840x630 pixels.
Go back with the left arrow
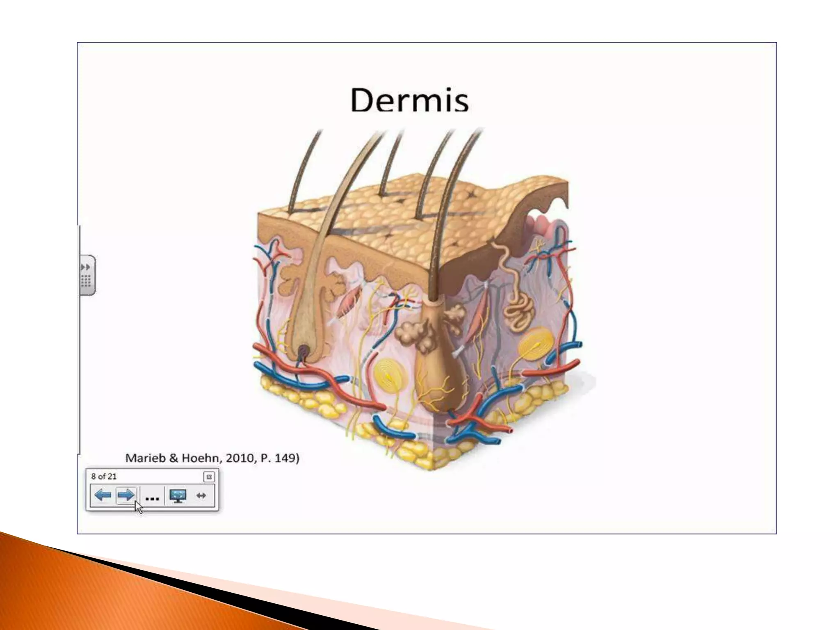[x=103, y=495]
